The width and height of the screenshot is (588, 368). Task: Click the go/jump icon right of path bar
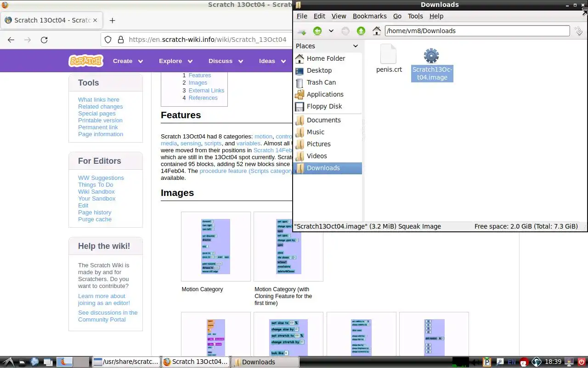point(579,31)
